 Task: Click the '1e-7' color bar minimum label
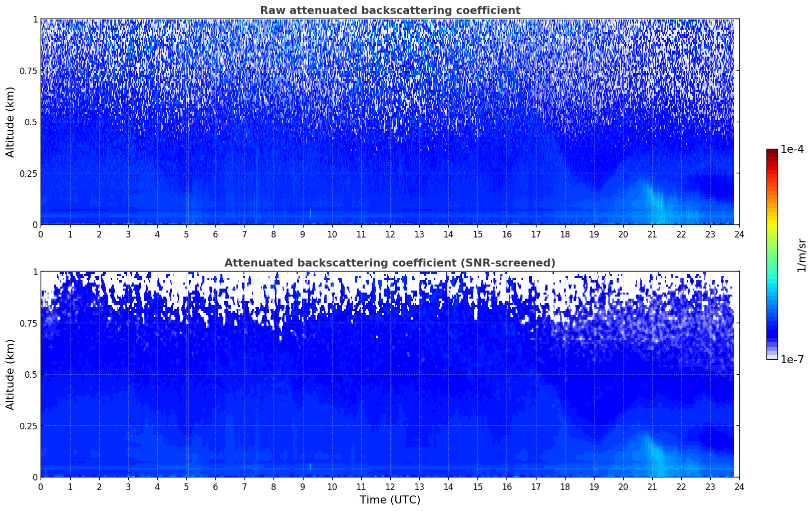(792, 360)
